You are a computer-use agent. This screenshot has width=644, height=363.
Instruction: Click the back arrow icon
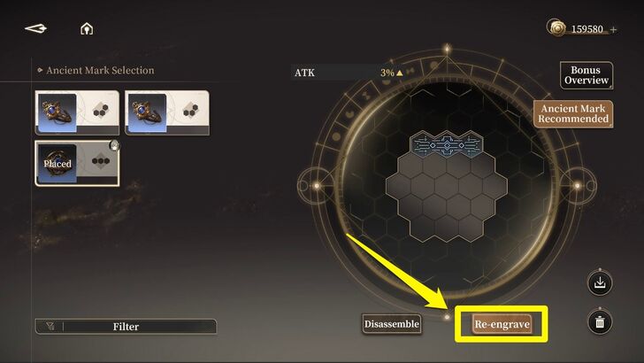35,29
